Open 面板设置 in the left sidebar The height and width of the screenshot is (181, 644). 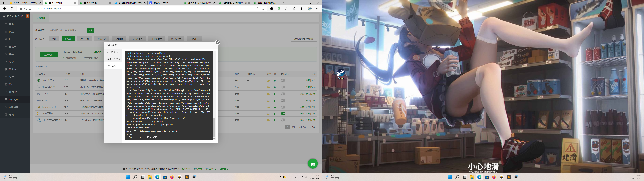click(15, 107)
